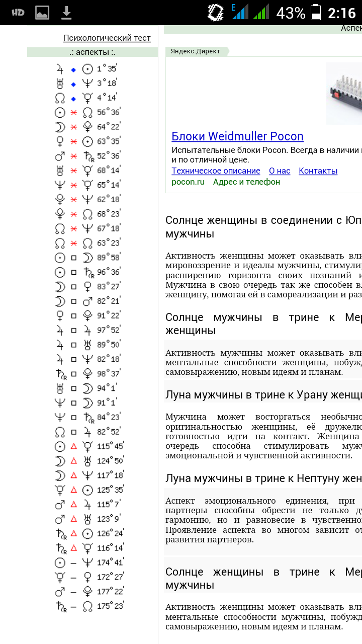The height and width of the screenshot is (644, 362).
Task: Click the aspect value 84°23'
Action: tap(109, 417)
